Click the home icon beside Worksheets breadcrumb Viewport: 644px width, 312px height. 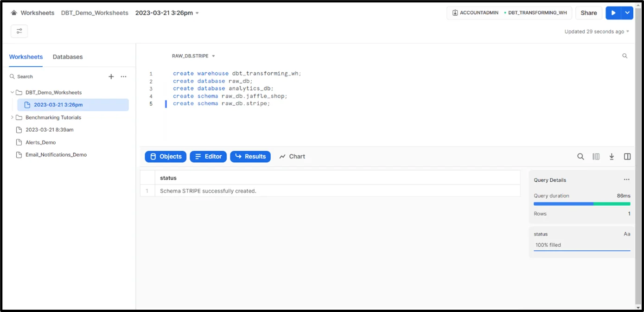(14, 13)
